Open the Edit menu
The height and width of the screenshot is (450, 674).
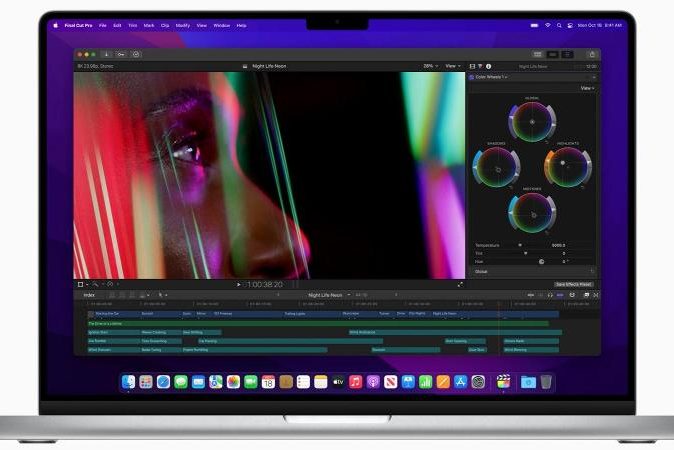(117, 25)
